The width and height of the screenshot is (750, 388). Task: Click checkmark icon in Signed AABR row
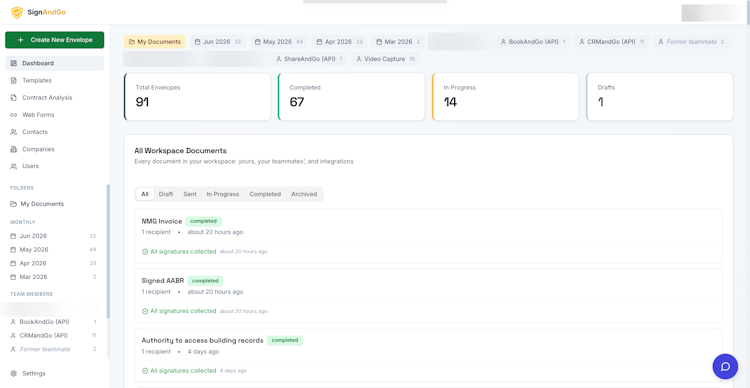[145, 311]
